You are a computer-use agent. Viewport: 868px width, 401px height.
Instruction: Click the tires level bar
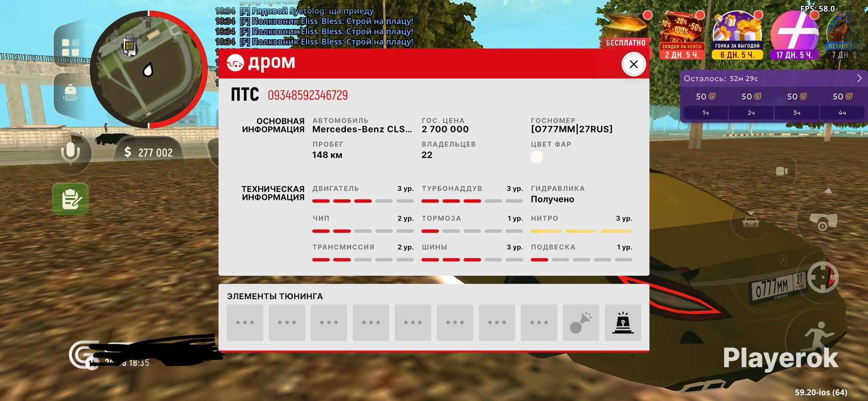[x=472, y=260]
